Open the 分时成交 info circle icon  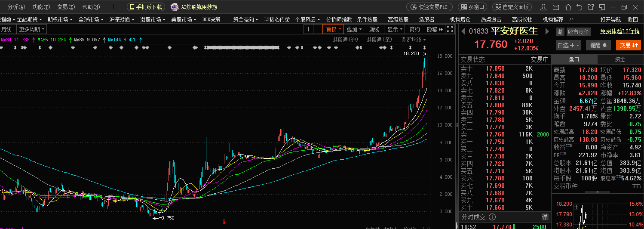[x=492, y=217]
